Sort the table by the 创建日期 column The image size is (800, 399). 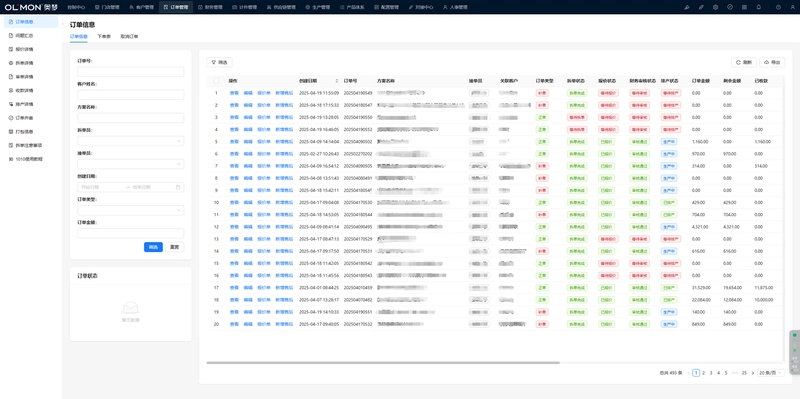pos(336,81)
